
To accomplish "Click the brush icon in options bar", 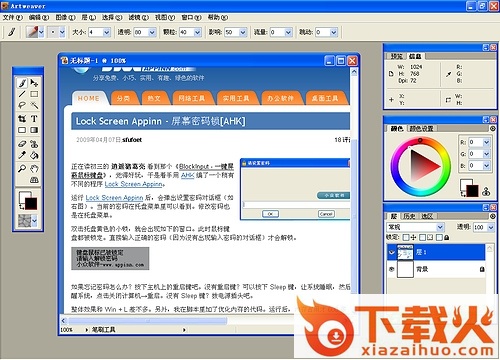I will coord(12,32).
